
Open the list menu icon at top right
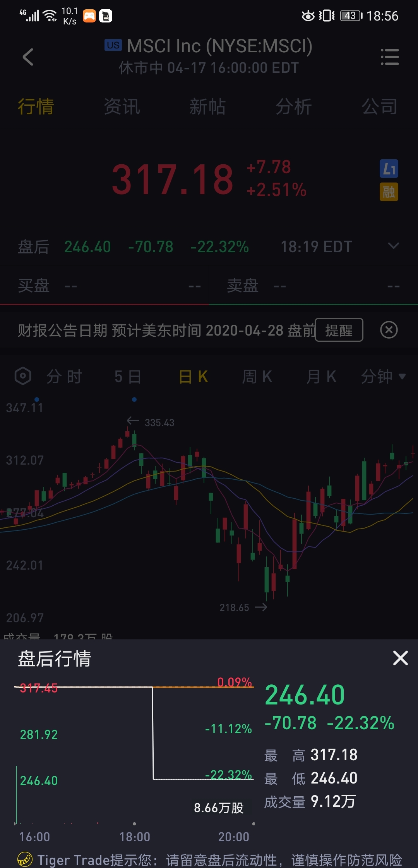(x=390, y=57)
